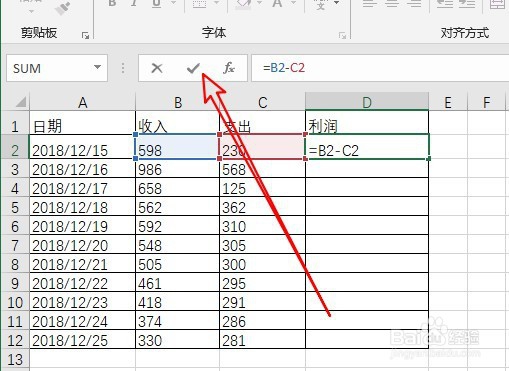Confirm the formula with the checkmark button
Screen dimensions: 509x371
click(193, 68)
